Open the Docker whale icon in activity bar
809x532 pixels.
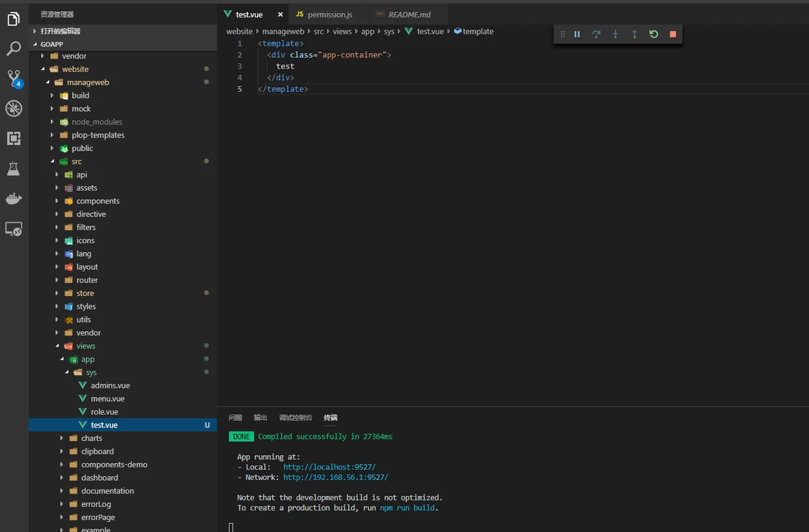(13, 198)
